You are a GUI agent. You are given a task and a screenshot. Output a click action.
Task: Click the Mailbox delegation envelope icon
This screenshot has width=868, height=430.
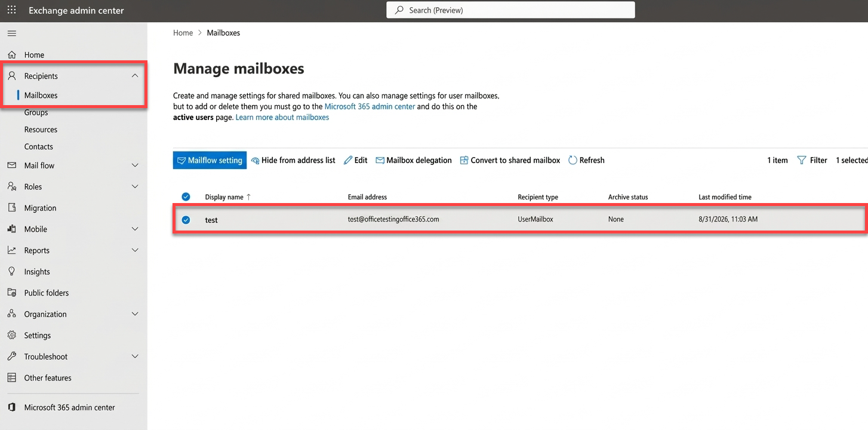pos(380,160)
